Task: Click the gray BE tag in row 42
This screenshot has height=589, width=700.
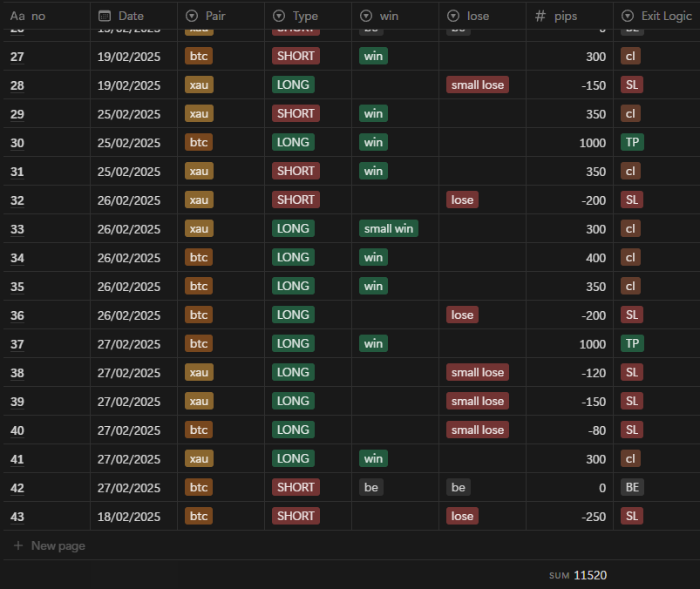Action: 632,487
